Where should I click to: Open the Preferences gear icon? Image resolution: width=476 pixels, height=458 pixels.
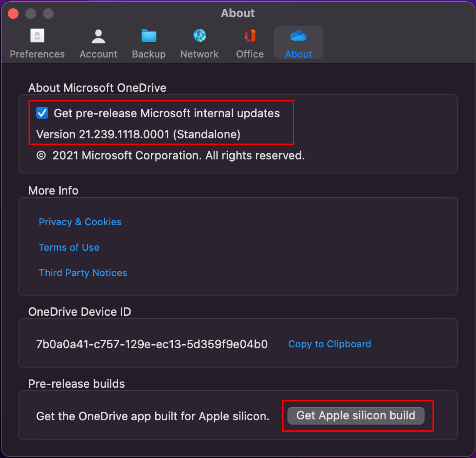pyautogui.click(x=37, y=36)
